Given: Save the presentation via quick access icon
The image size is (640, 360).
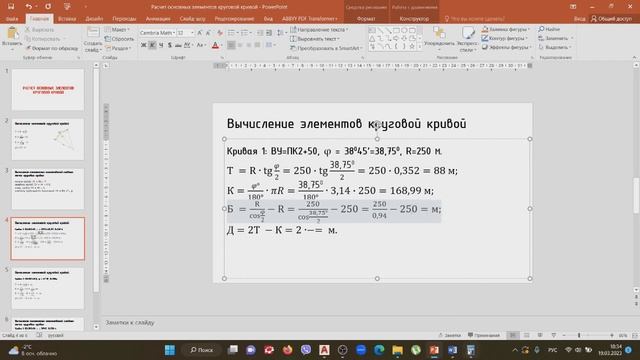Looking at the screenshot, I should pyautogui.click(x=11, y=7).
